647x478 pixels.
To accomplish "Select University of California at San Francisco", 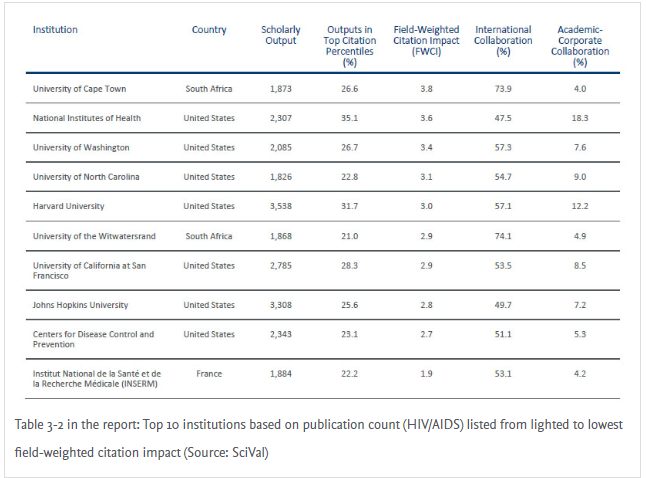I will [90, 270].
